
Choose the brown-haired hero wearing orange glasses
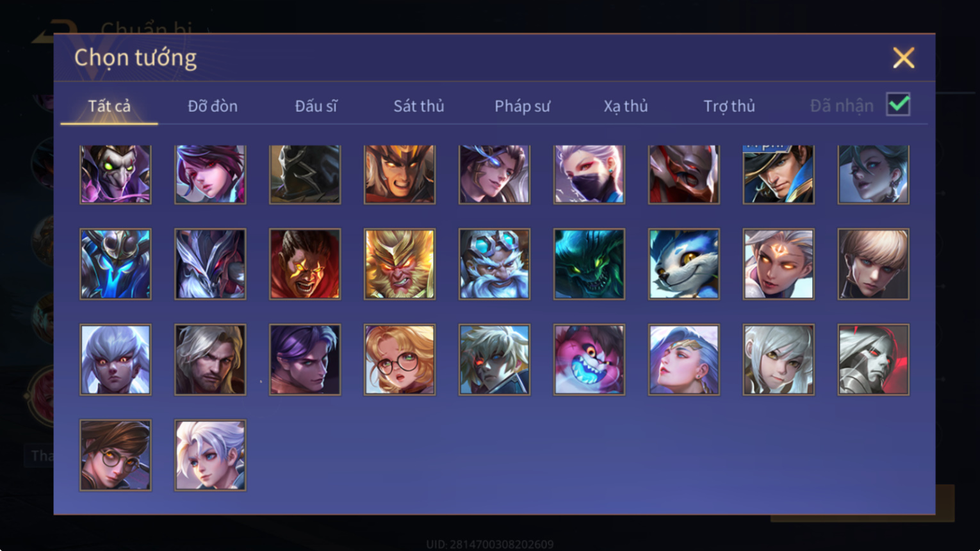[x=115, y=455]
